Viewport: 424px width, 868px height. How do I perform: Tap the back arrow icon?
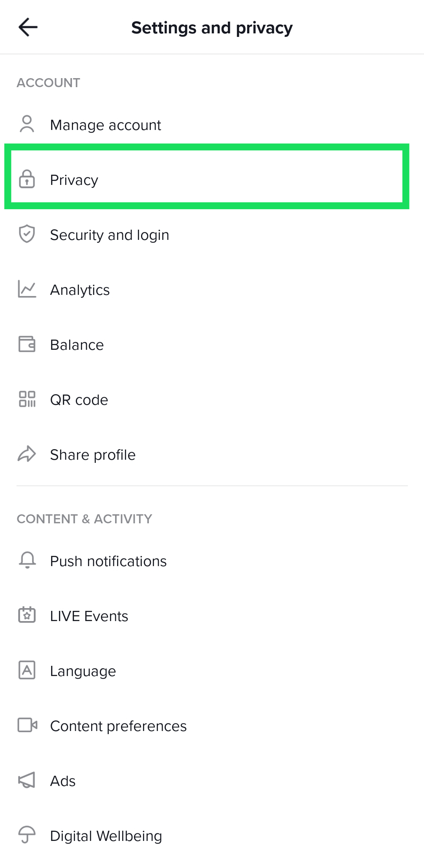[x=28, y=27]
